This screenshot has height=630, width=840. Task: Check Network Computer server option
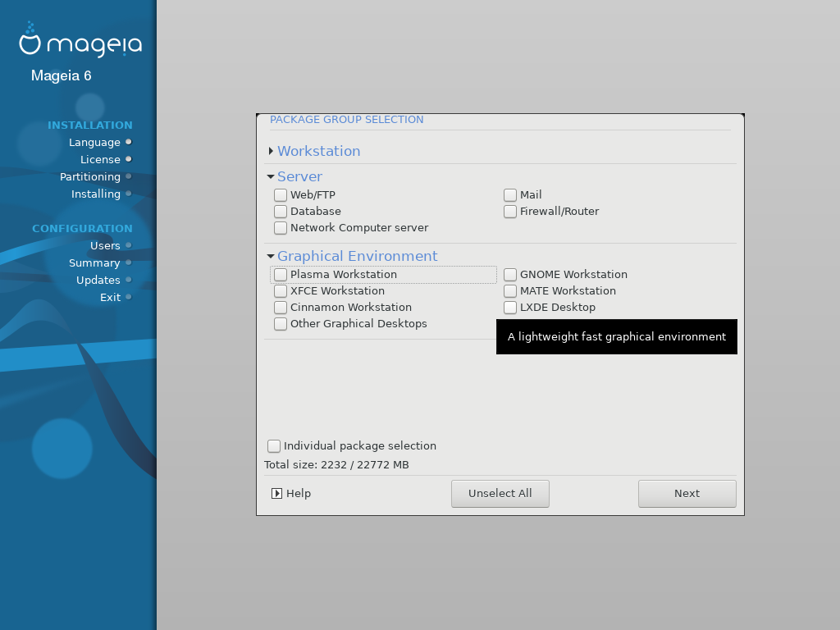point(281,228)
